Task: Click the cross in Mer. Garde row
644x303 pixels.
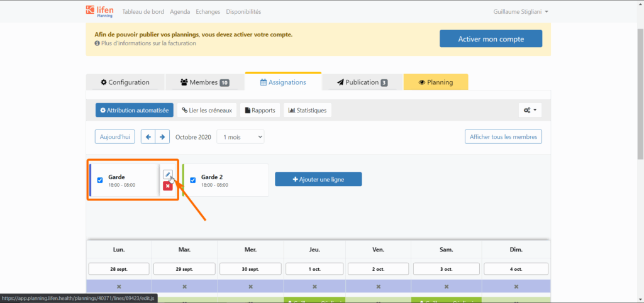Action: 250,286
